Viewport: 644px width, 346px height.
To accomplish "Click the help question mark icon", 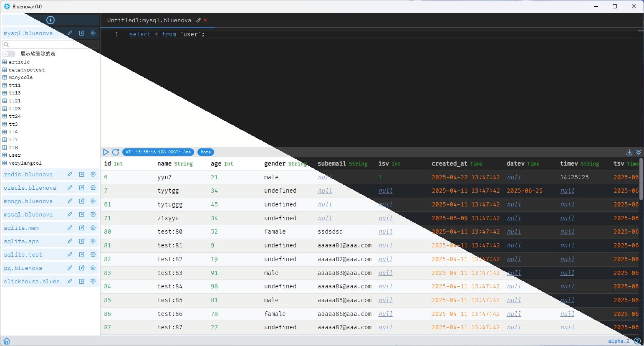I will pyautogui.click(x=637, y=341).
